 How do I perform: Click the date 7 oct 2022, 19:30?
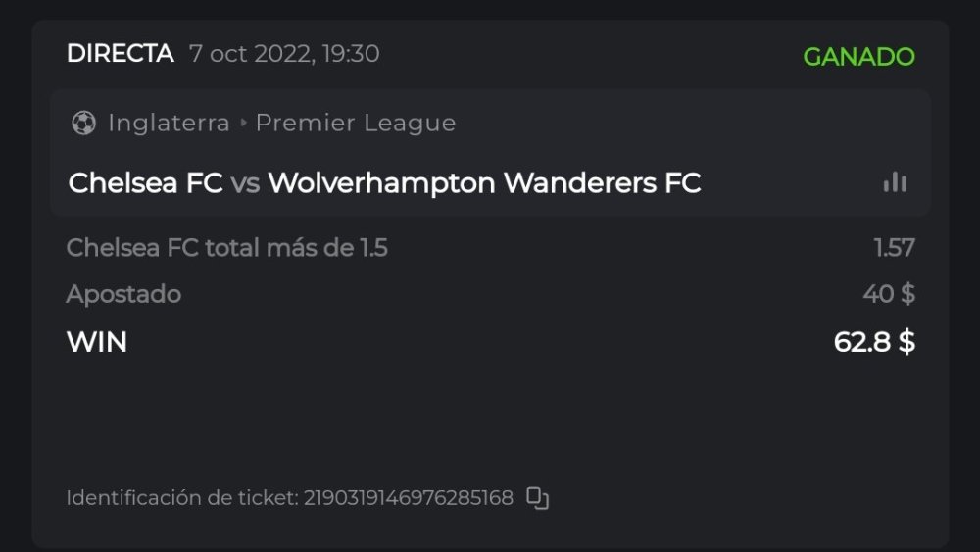click(284, 54)
